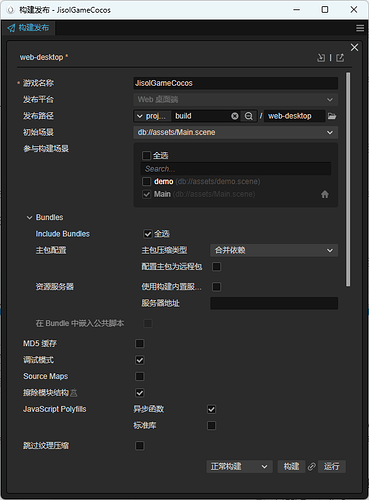Screen dimensions: 369x500
Task: Collapse the Bundles section
Action: (x=29, y=218)
